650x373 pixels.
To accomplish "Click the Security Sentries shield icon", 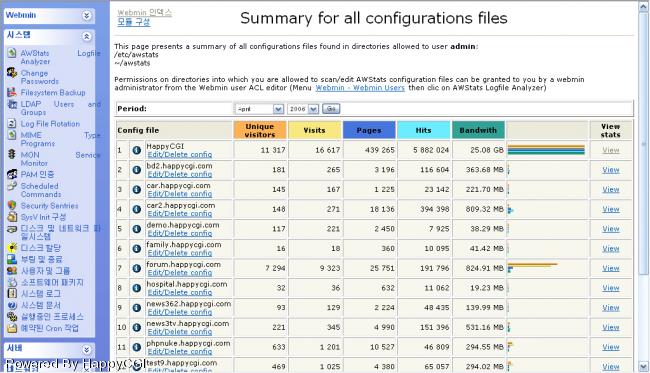I will tap(12, 206).
